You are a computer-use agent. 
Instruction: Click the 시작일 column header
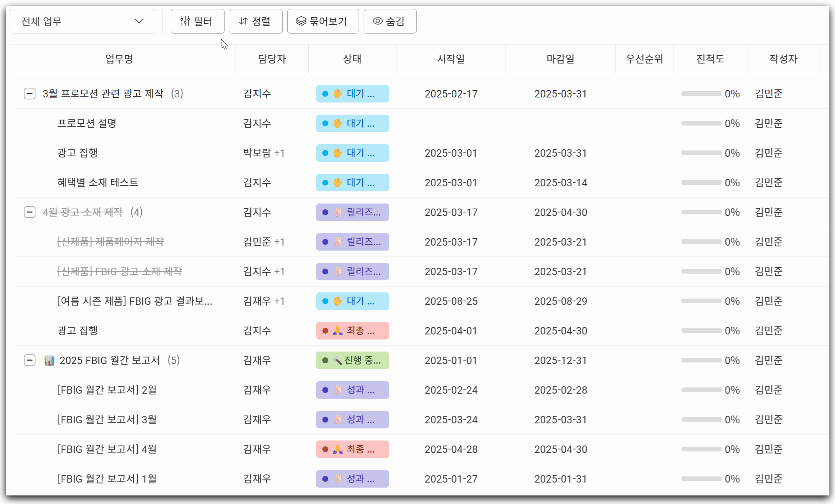pos(451,59)
